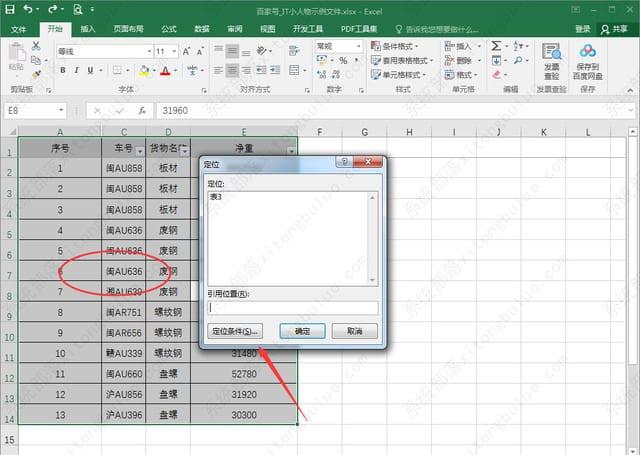Viewport: 640px width, 455px height.
Task: Click the AutoSum sigma icon
Action: coord(496,46)
